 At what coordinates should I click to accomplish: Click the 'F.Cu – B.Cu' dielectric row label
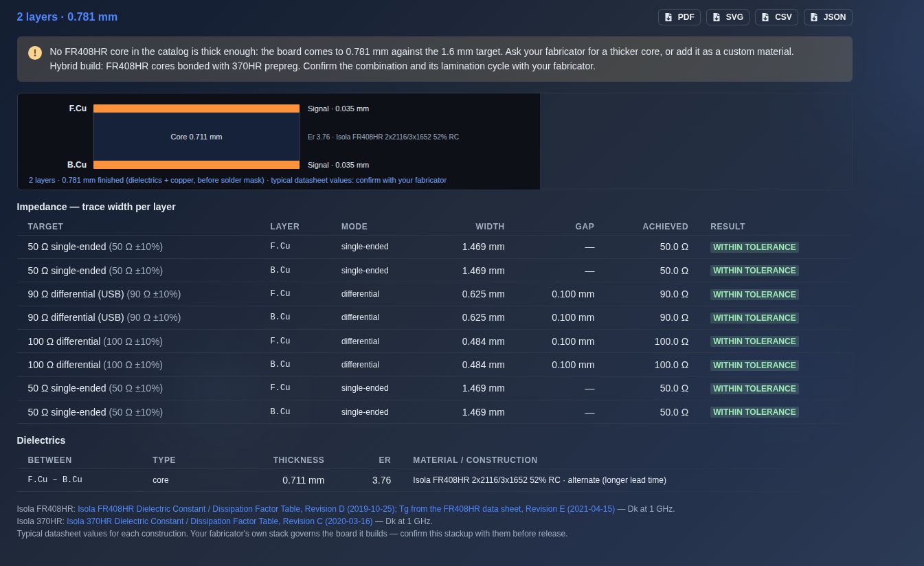(x=55, y=480)
